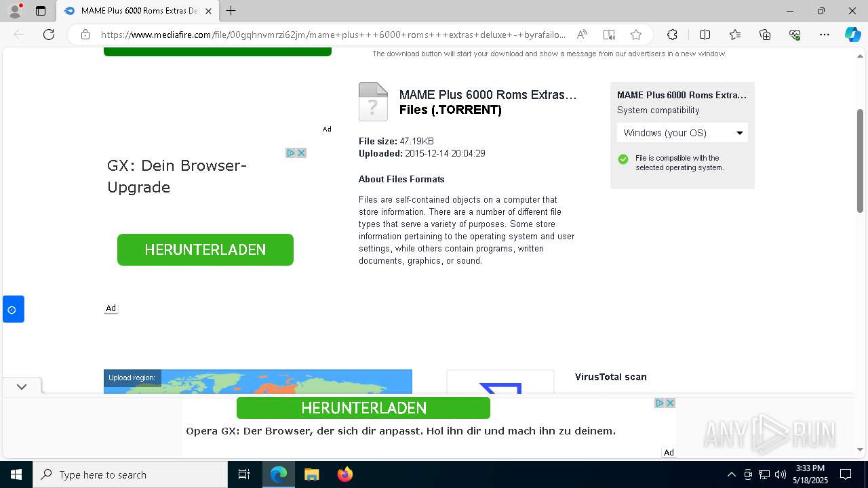The width and height of the screenshot is (868, 488).
Task: Click the HERUNTERLADEN button in the side ad
Action: point(205,249)
